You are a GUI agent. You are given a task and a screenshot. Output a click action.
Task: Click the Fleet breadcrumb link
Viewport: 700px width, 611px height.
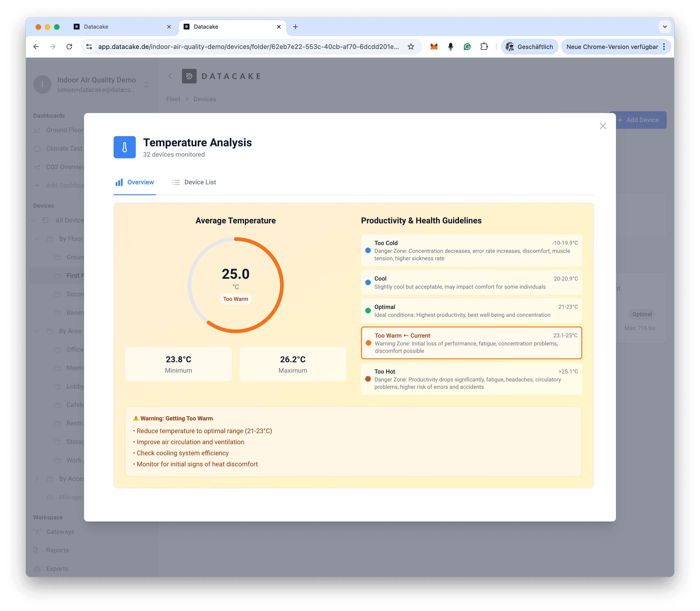[173, 99]
